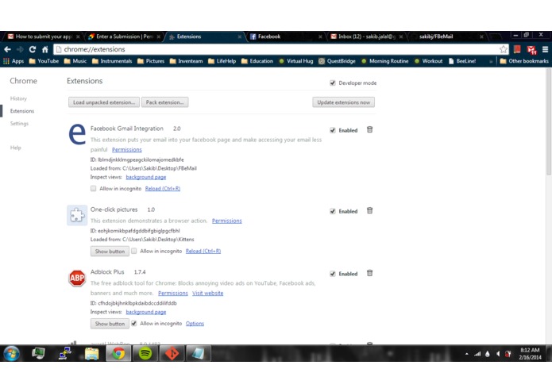Allow One-click pictures in incognito
The width and height of the screenshot is (552, 392).
tap(133, 251)
